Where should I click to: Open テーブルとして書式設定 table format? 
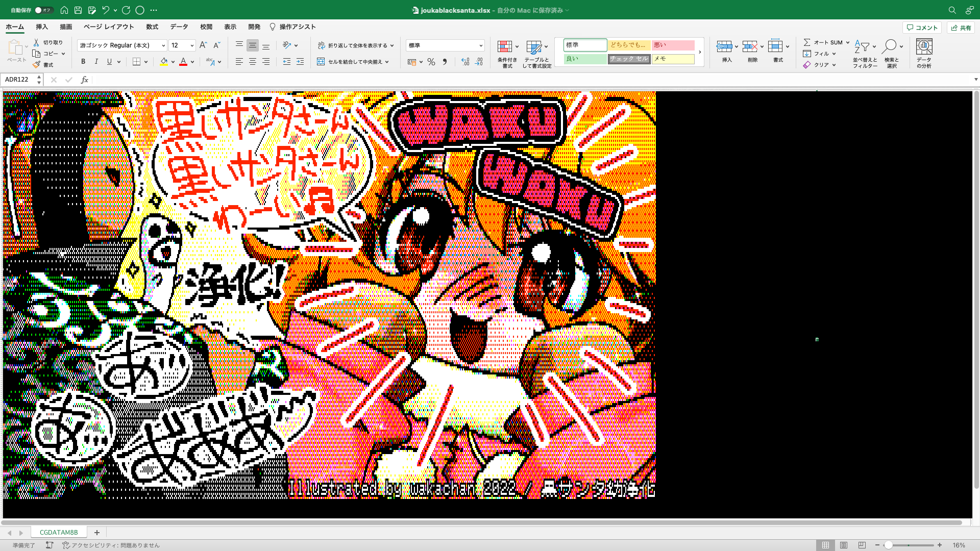pos(537,54)
